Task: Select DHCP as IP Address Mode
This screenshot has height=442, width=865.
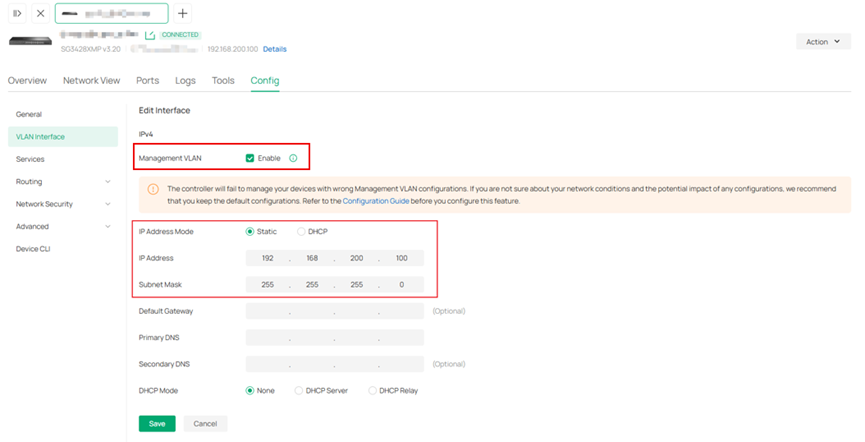Action: [301, 231]
